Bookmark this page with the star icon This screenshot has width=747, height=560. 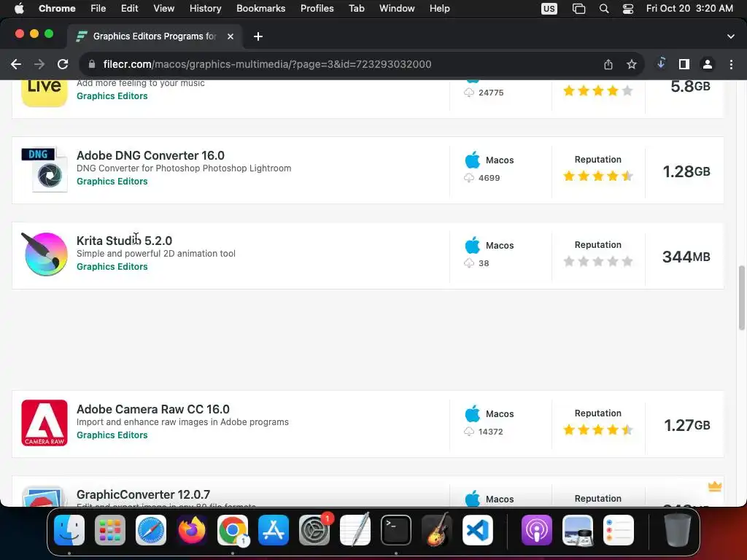pos(632,64)
